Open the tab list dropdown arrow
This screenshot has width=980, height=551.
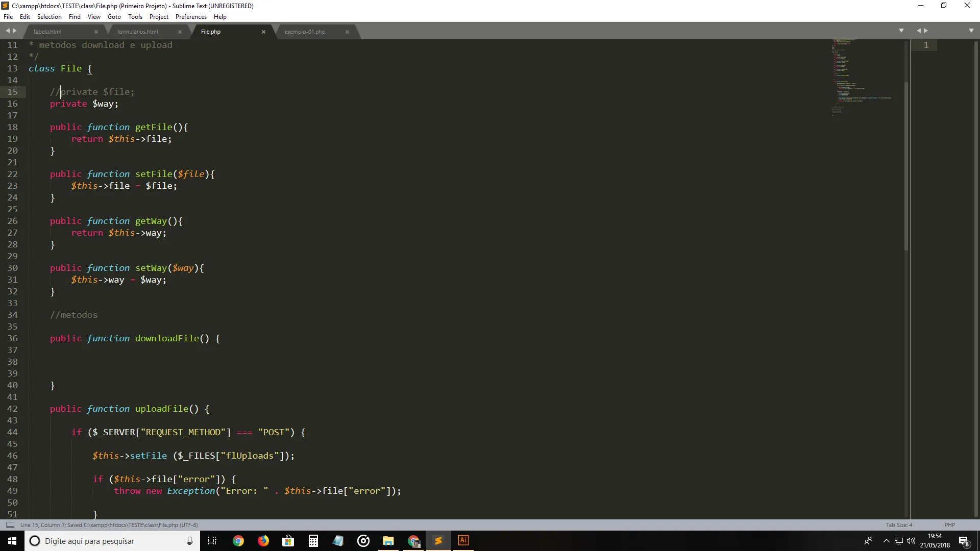click(901, 31)
